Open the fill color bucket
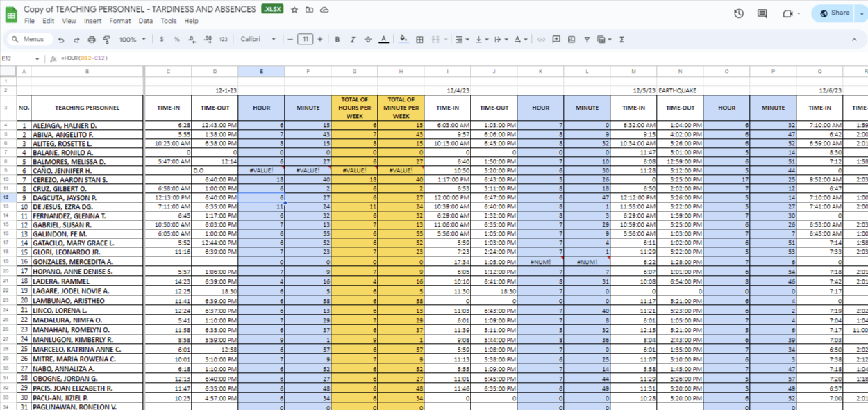 click(x=403, y=40)
